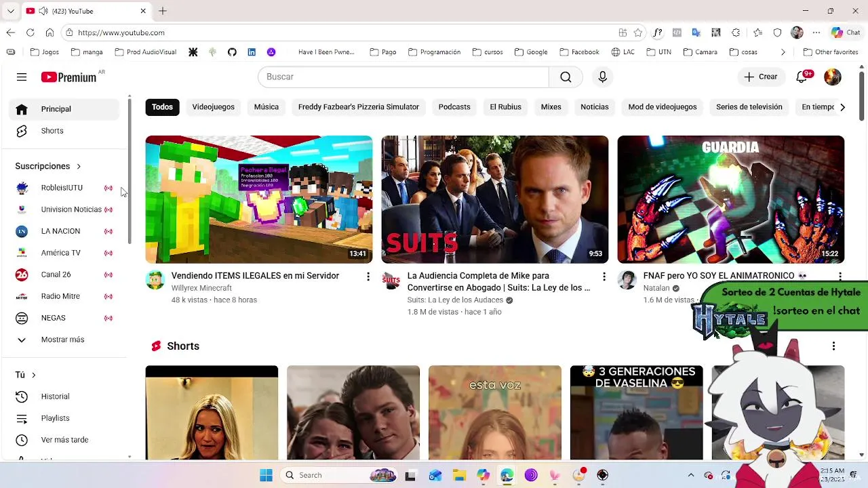Click the search magnifier button
868x488 pixels.
point(566,77)
